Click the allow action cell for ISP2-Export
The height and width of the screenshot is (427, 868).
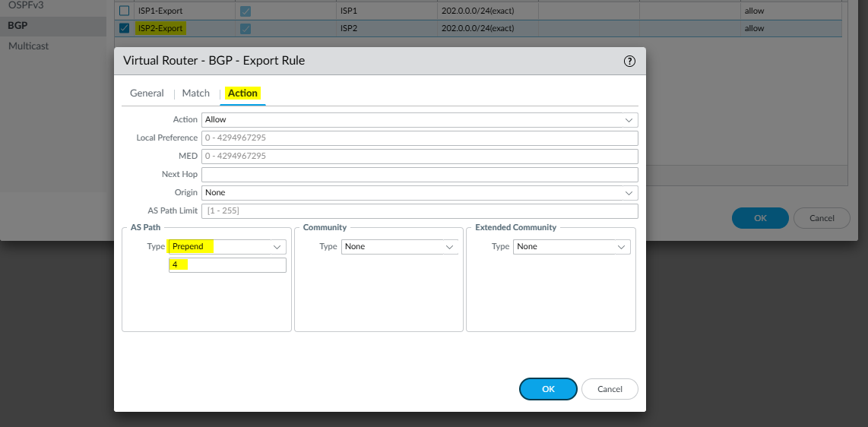790,28
